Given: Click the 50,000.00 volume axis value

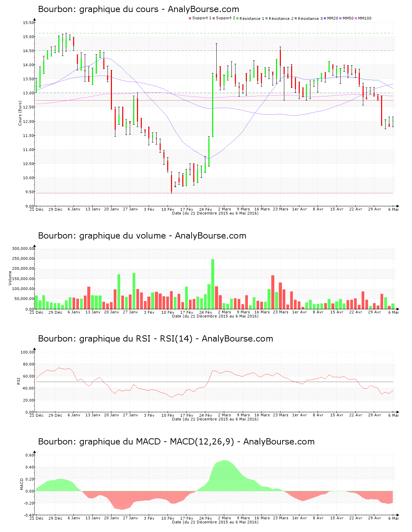Looking at the screenshot, I should (24, 299).
